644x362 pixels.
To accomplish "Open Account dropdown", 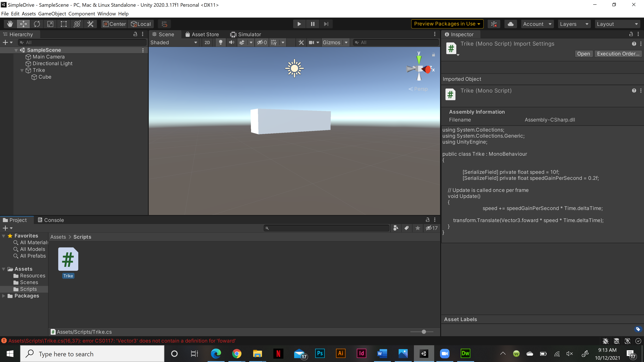I will 538,24.
